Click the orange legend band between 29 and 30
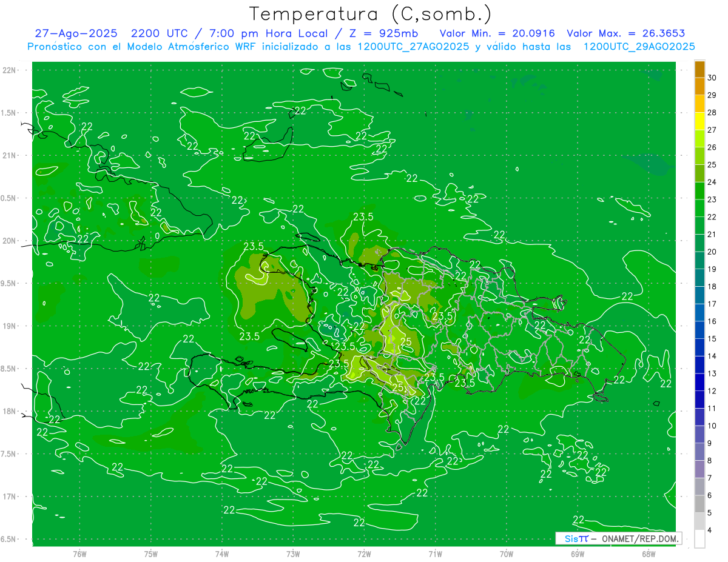This screenshot has width=728, height=562. click(699, 86)
